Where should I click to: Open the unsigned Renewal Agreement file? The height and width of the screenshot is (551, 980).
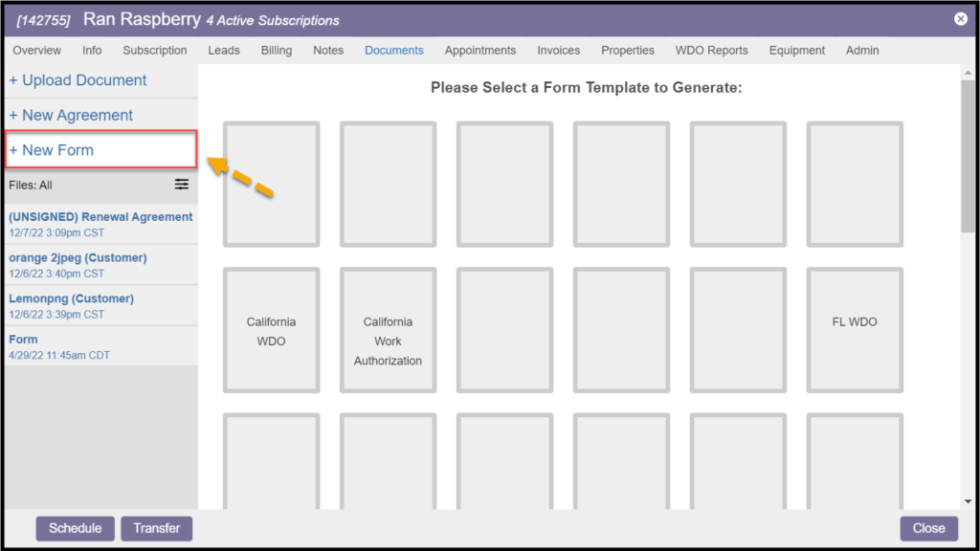[100, 217]
